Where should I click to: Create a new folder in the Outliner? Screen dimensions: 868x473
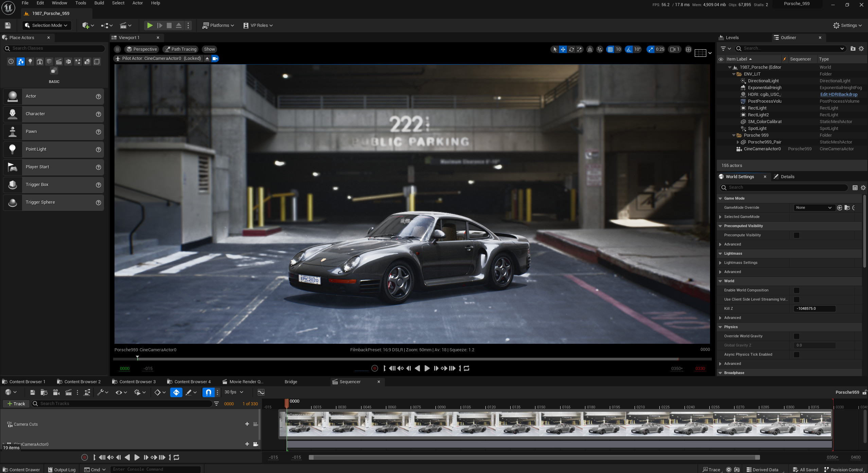coord(853,49)
